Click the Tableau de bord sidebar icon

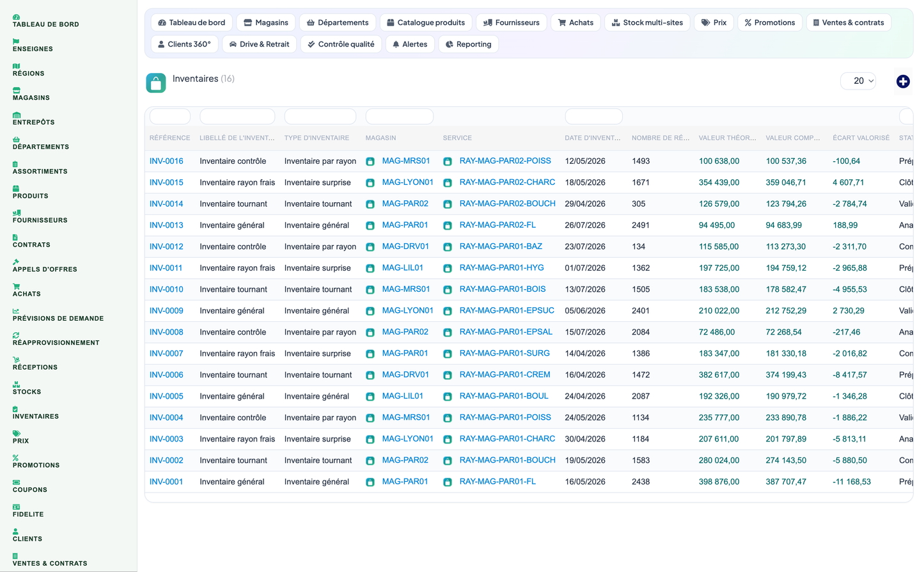point(16,17)
